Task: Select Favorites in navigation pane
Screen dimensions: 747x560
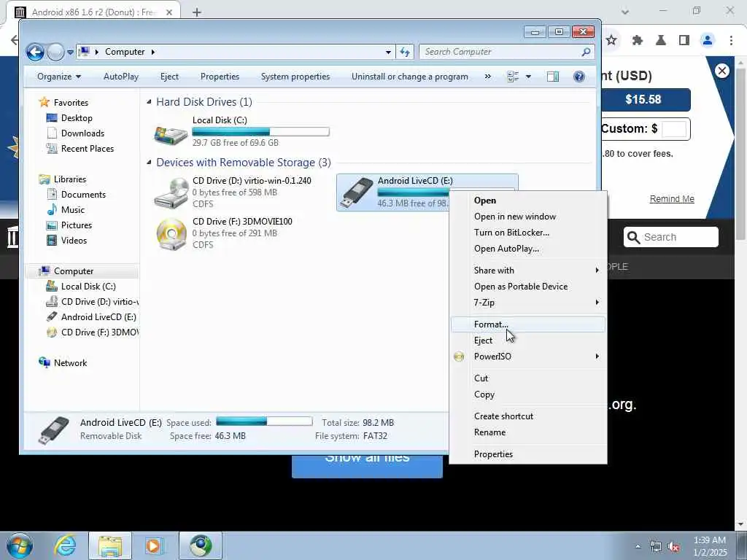Action: pyautogui.click(x=71, y=102)
